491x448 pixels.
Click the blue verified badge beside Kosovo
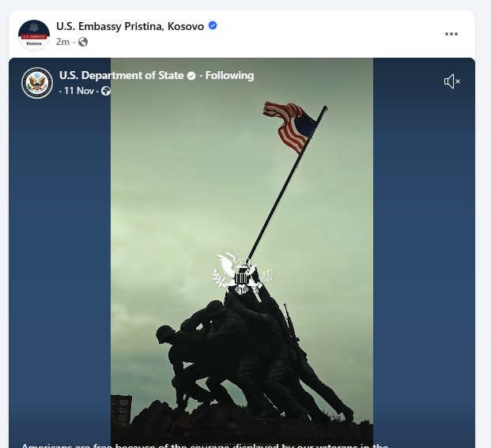[x=213, y=25]
